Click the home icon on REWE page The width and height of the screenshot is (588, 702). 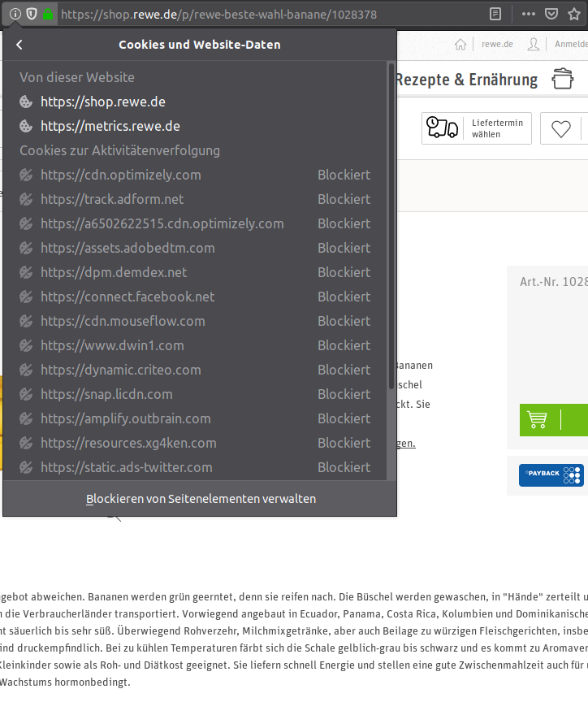tap(460, 45)
